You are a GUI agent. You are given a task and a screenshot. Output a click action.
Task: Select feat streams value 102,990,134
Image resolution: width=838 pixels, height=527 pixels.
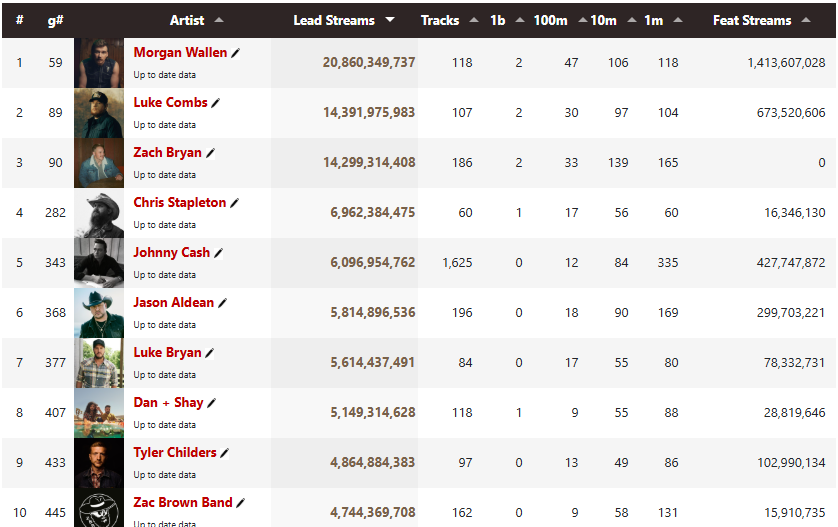coord(791,462)
